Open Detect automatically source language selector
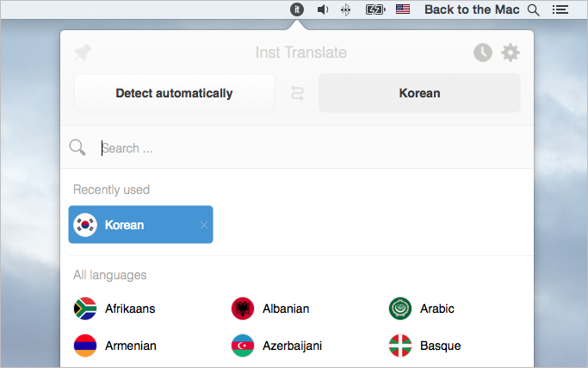 174,93
